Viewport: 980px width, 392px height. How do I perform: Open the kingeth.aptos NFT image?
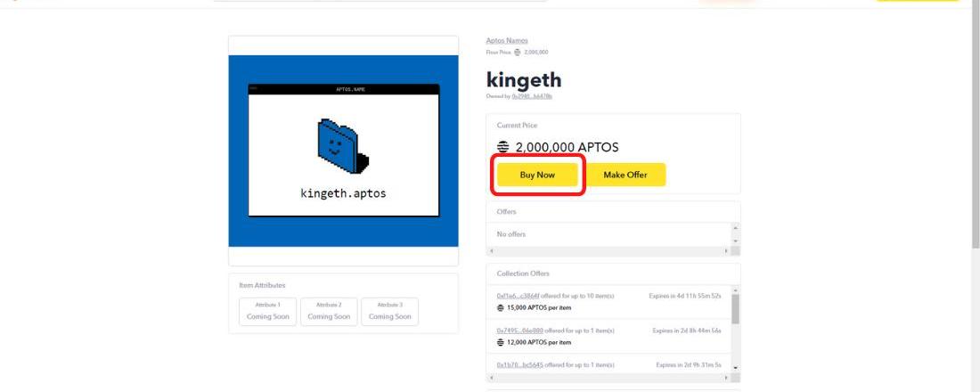click(343, 151)
